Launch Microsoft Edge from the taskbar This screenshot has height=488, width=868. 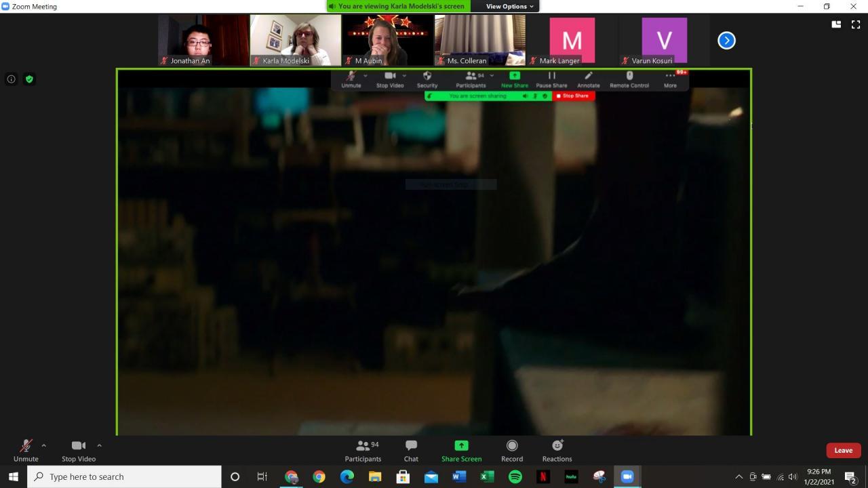click(347, 476)
